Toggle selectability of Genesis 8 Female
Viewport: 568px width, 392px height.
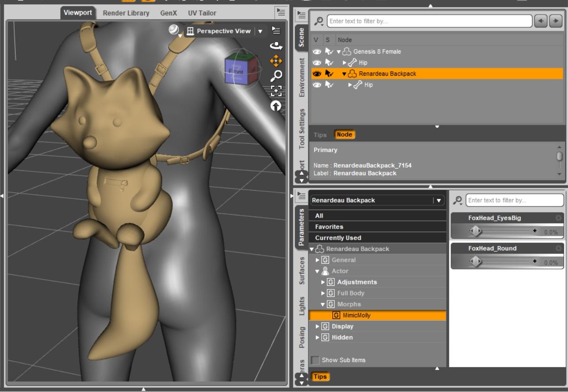(x=329, y=52)
